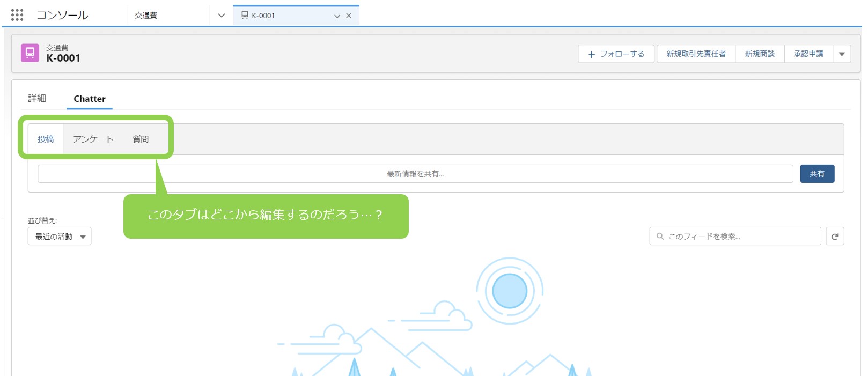Open the App Launcher grid icon
The image size is (868, 376).
(x=17, y=15)
